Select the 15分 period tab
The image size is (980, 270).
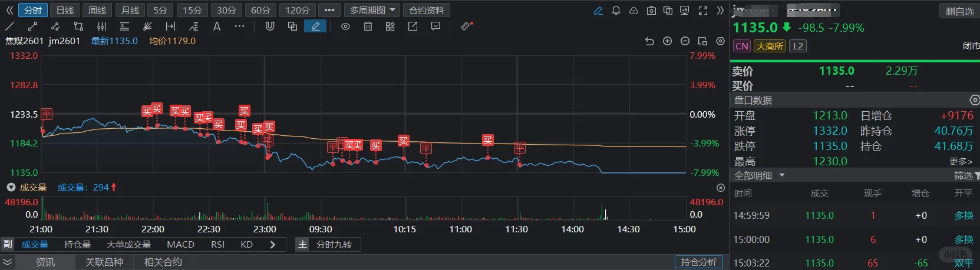(x=192, y=11)
